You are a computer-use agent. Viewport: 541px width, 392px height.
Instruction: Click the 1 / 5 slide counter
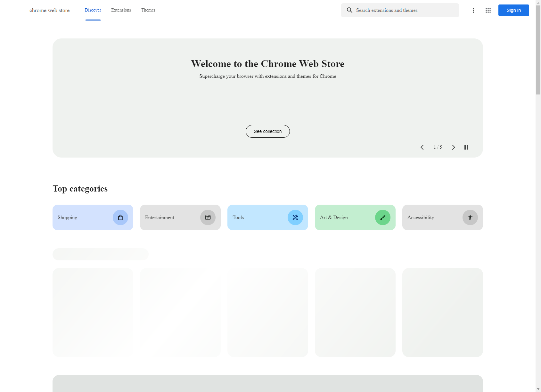pos(438,147)
